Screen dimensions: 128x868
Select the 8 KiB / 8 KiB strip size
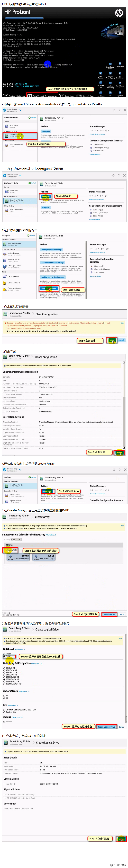pos(4,668)
